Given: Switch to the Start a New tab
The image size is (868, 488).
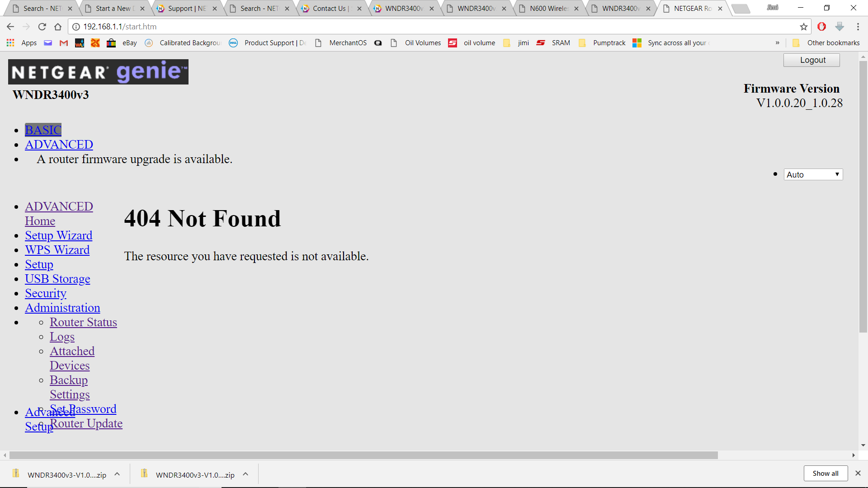Looking at the screenshot, I should point(114,9).
